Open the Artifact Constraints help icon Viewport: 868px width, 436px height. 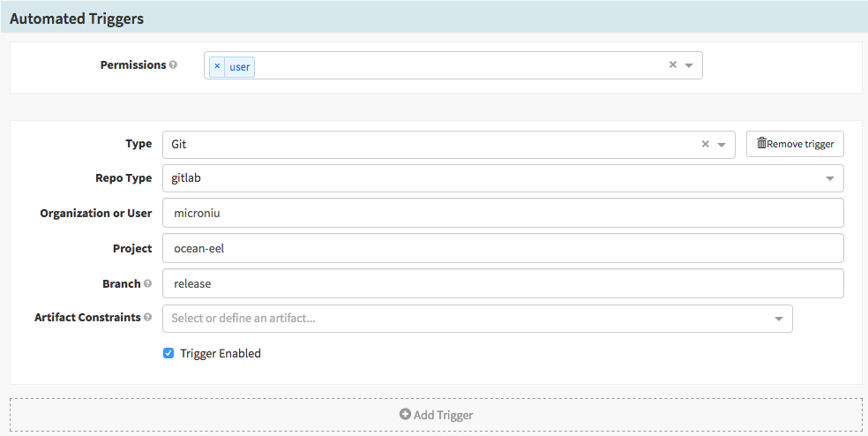pyautogui.click(x=148, y=318)
